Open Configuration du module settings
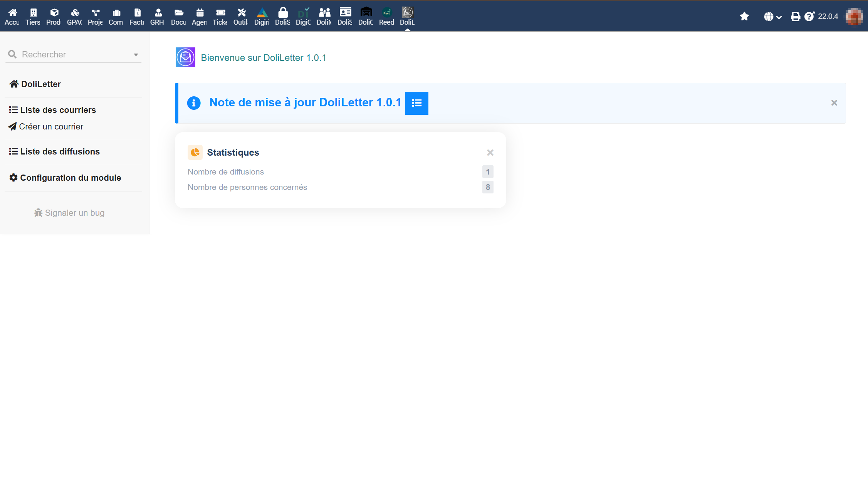The width and height of the screenshot is (868, 487). pos(70,178)
